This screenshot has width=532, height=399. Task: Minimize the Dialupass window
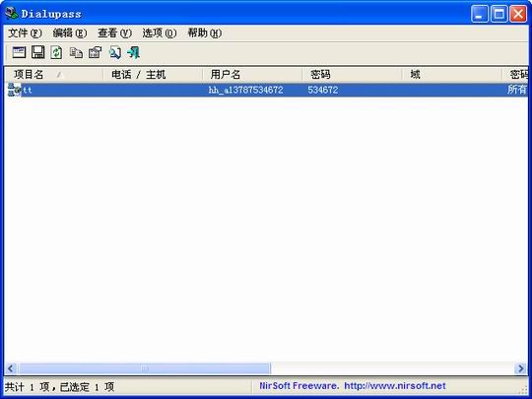tap(480, 14)
